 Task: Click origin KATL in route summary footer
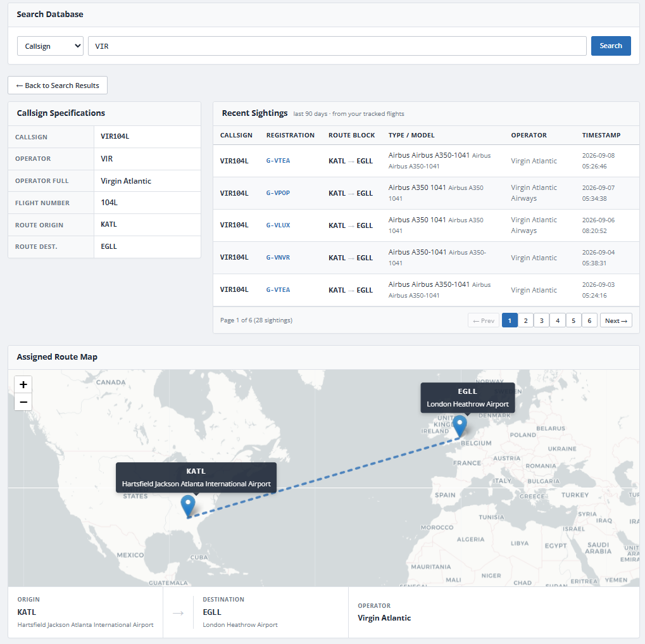(x=27, y=612)
